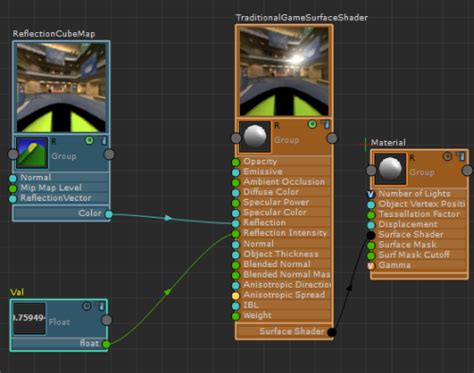Image resolution: width=474 pixels, height=373 pixels.
Task: Click the Object Vertex Position input port
Action: point(371,205)
